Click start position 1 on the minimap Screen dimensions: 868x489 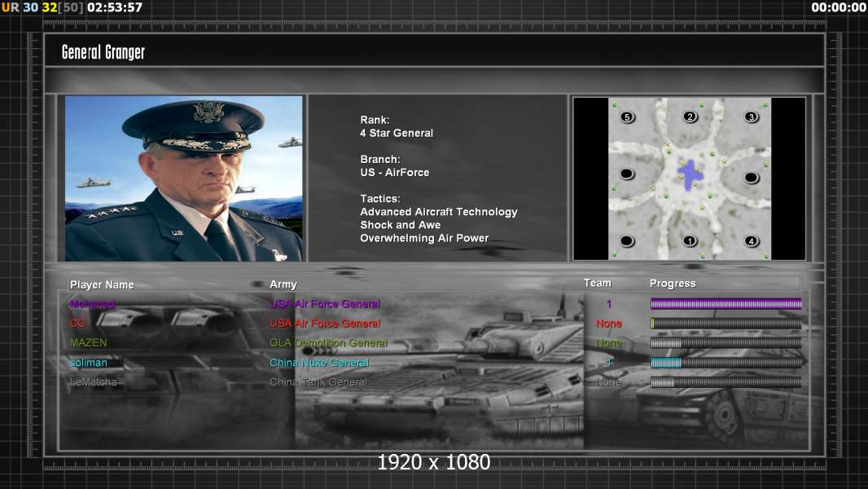tap(689, 240)
